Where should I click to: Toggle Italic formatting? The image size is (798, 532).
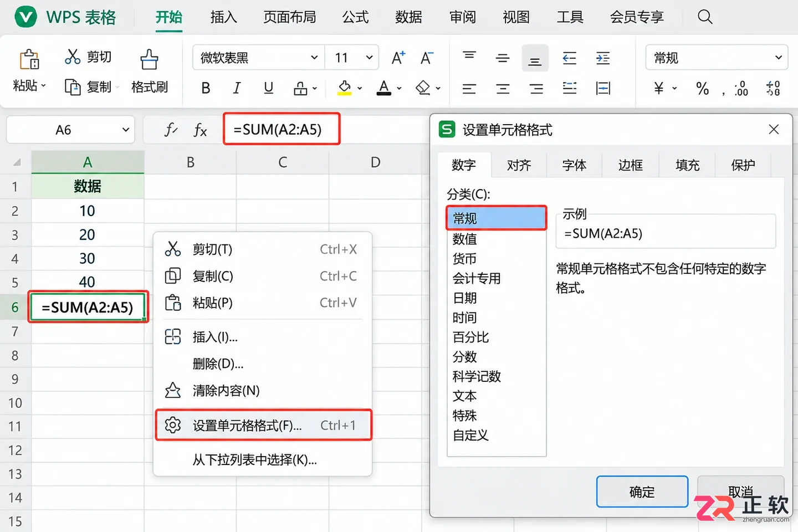237,88
